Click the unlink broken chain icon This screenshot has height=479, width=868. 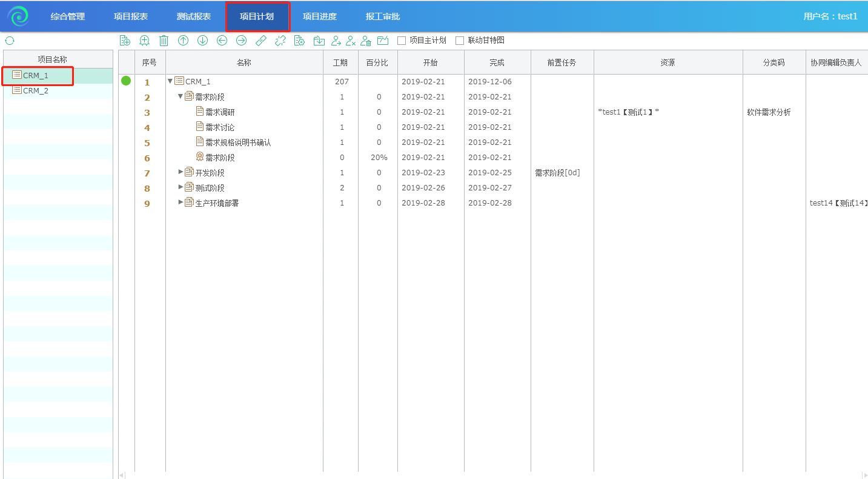[280, 41]
